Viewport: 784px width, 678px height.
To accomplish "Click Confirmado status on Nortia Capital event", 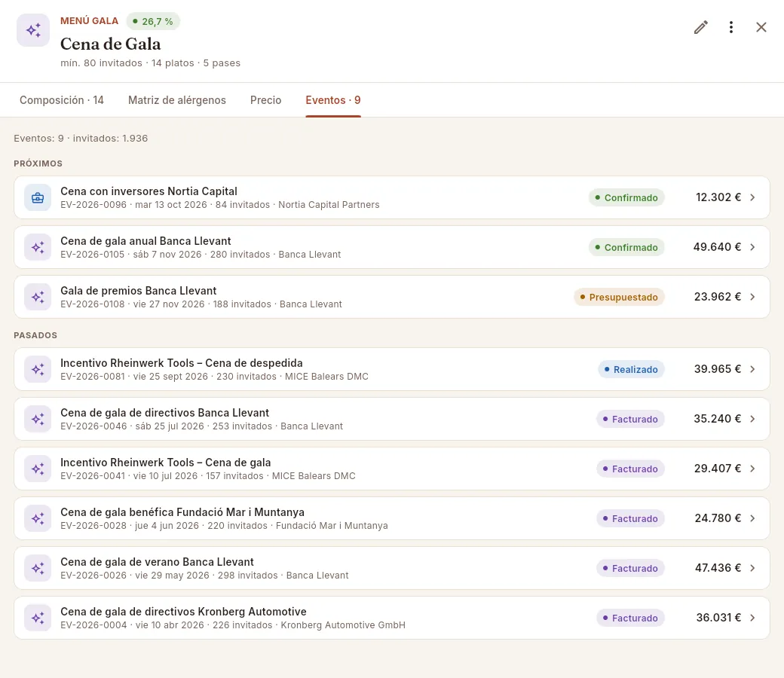I will pyautogui.click(x=626, y=197).
